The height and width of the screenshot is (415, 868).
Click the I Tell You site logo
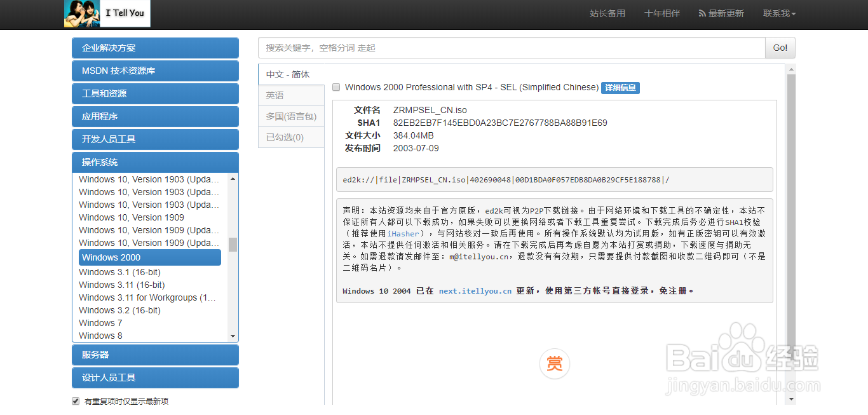[x=107, y=13]
